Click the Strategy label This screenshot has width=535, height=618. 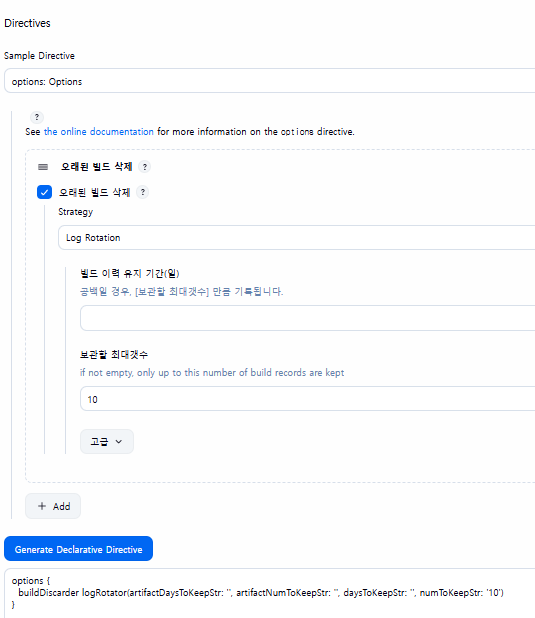76,212
